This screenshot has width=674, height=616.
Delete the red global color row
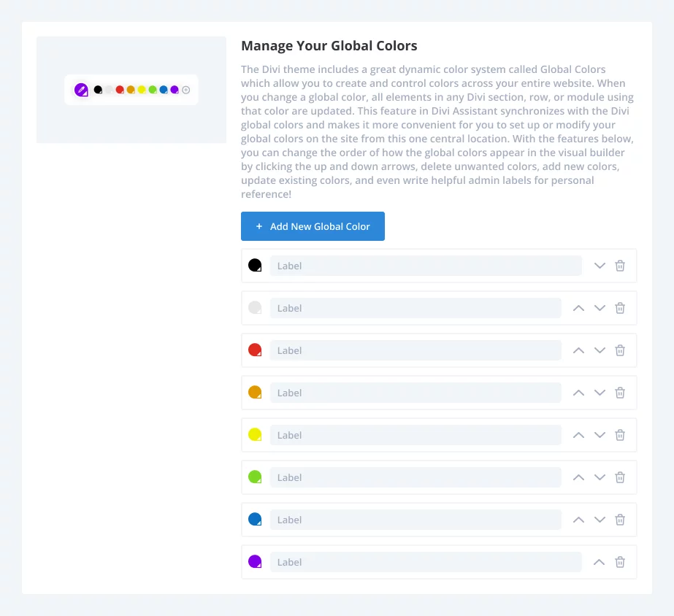(620, 350)
